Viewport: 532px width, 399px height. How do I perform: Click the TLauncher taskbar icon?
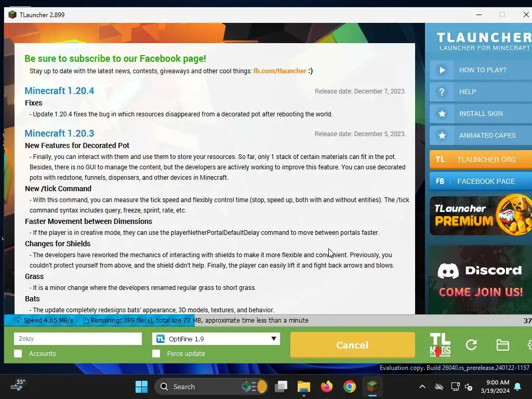click(372, 387)
